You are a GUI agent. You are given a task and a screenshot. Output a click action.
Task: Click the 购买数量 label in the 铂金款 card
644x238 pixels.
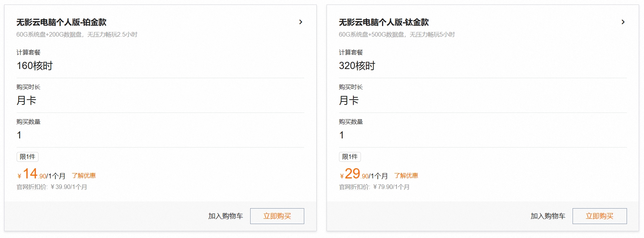28,122
